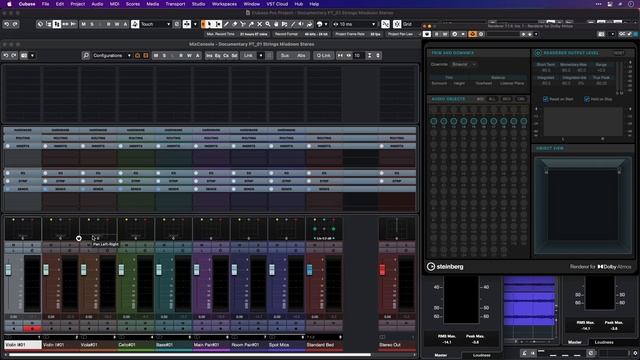The width and height of the screenshot is (640, 360).
Task: Toggle the Snap icon beside the nudge field
Action: point(385,24)
